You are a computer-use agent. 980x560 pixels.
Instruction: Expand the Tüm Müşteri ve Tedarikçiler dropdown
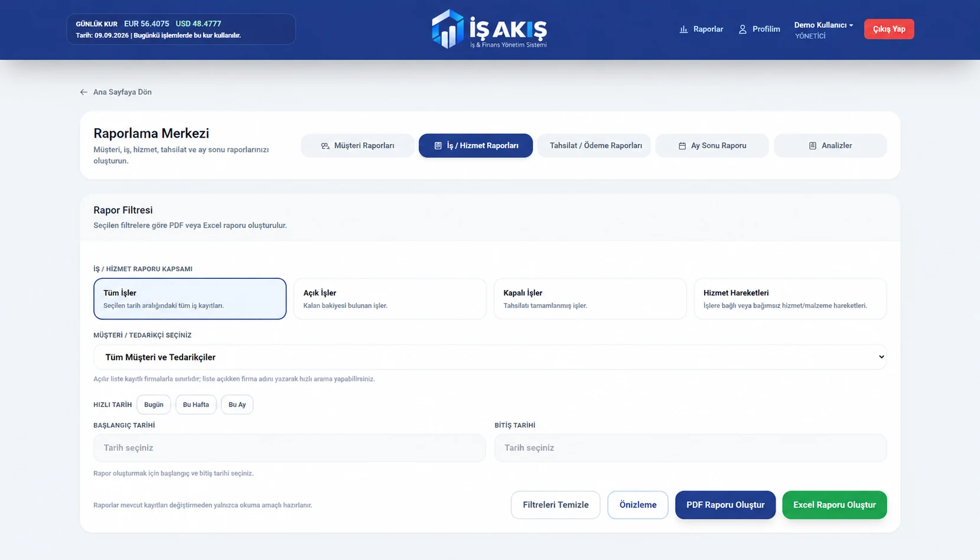(x=490, y=357)
